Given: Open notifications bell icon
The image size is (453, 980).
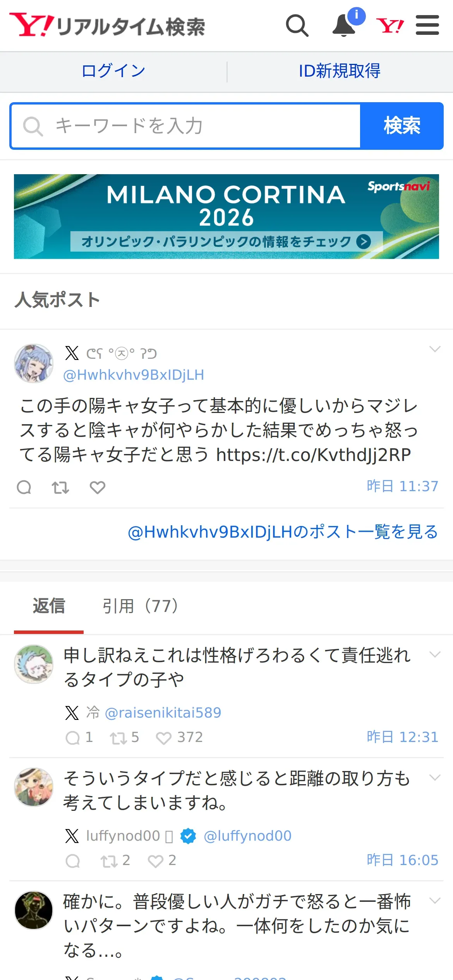Looking at the screenshot, I should [344, 26].
